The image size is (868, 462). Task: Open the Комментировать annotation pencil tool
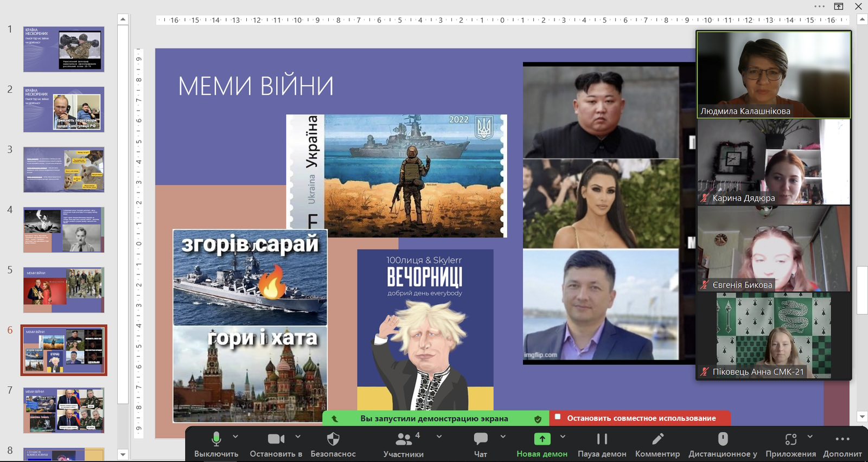[658, 445]
